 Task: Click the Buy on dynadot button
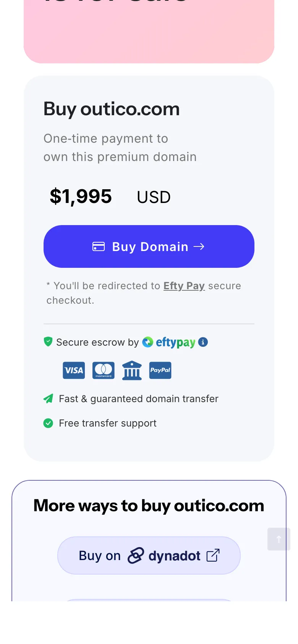(149, 555)
